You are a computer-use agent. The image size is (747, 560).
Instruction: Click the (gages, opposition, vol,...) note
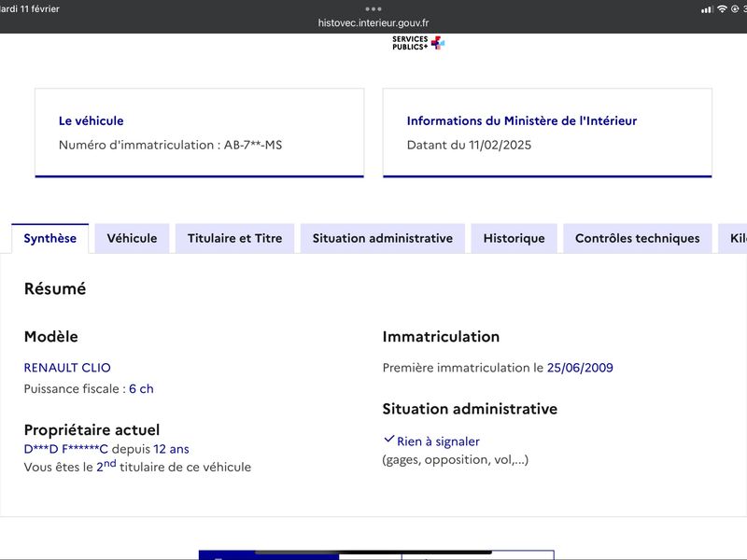pos(456,460)
